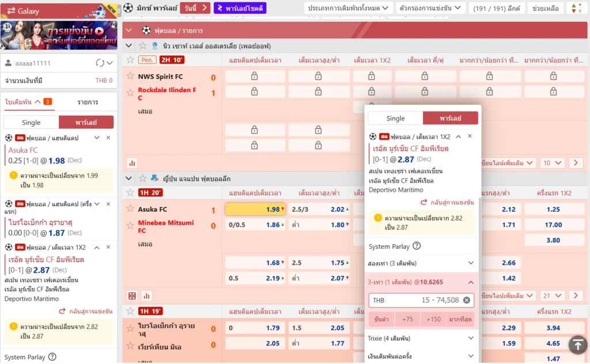
Task: Click the scroll-to-top arrow button
Action: point(577,345)
